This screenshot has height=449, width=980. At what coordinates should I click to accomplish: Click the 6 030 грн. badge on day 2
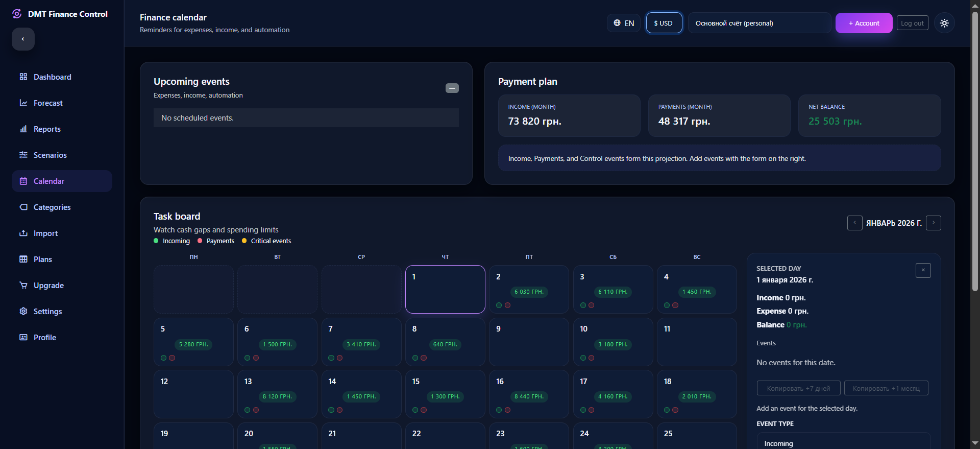529,292
